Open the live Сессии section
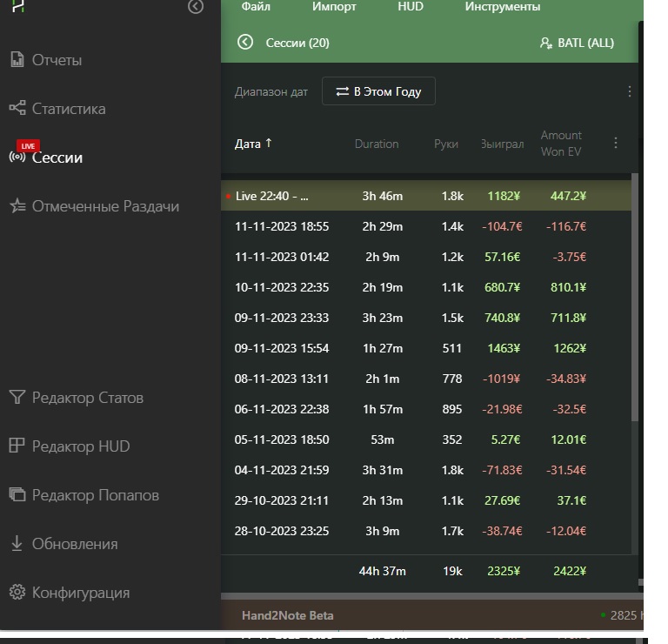 tap(46, 158)
